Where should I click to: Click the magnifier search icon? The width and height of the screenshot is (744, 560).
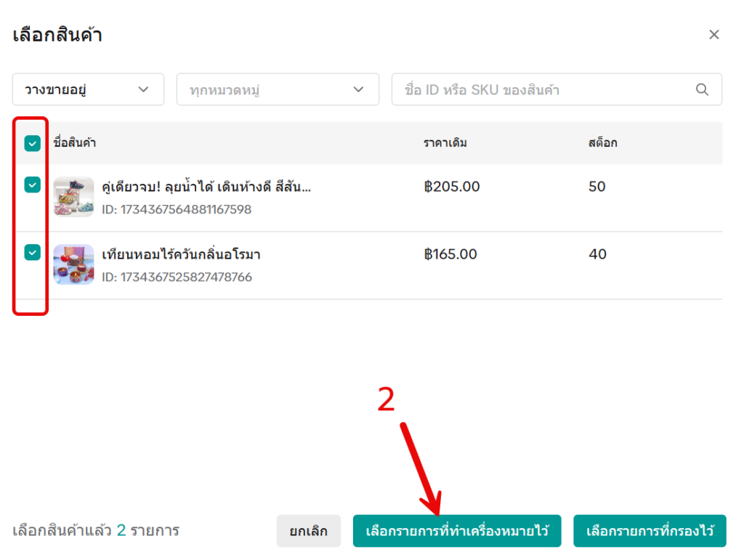point(702,89)
